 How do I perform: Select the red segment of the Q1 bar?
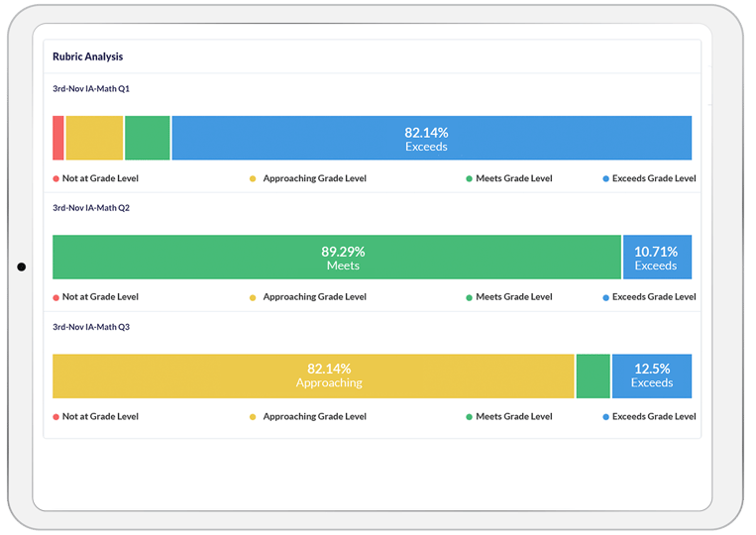(x=58, y=138)
